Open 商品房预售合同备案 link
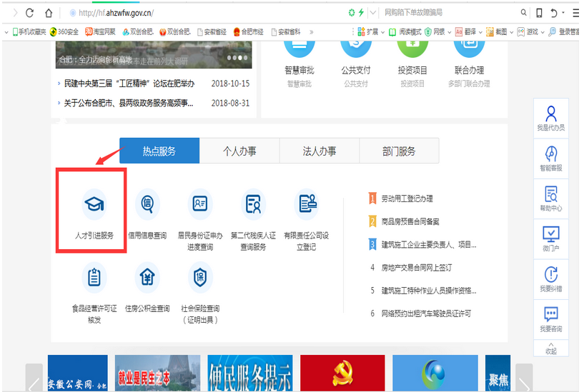 (410, 222)
